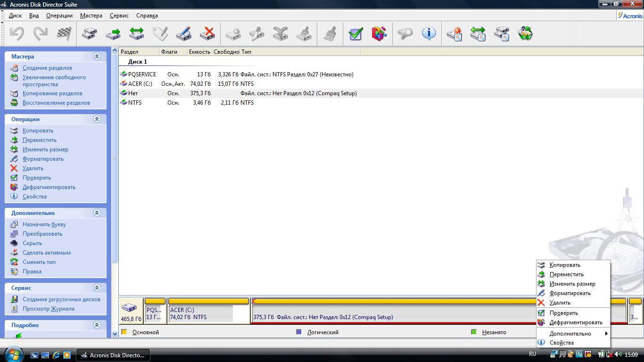Sort by Раздел column header

[x=139, y=52]
